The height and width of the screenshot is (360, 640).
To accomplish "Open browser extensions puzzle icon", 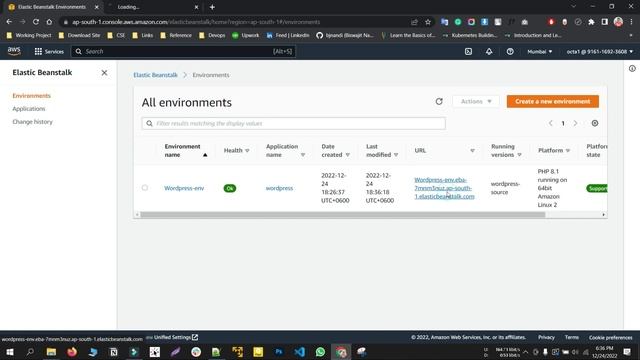I will coord(591,22).
